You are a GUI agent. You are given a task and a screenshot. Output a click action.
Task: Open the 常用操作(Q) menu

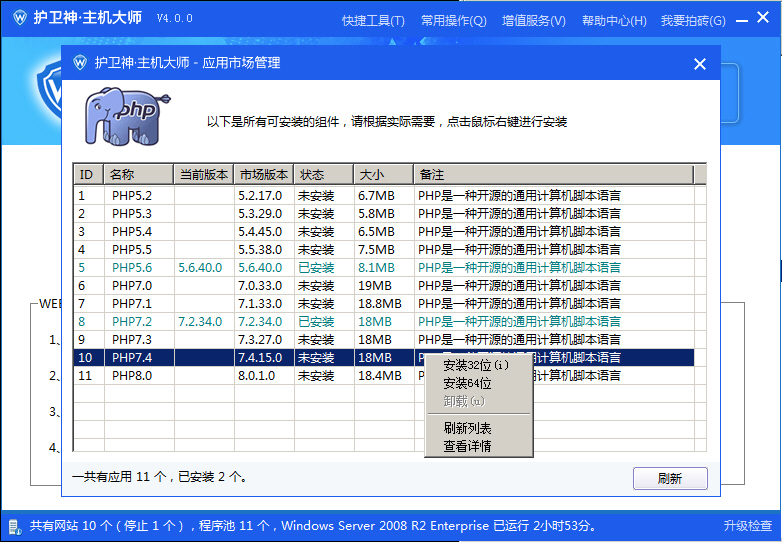[x=453, y=21]
